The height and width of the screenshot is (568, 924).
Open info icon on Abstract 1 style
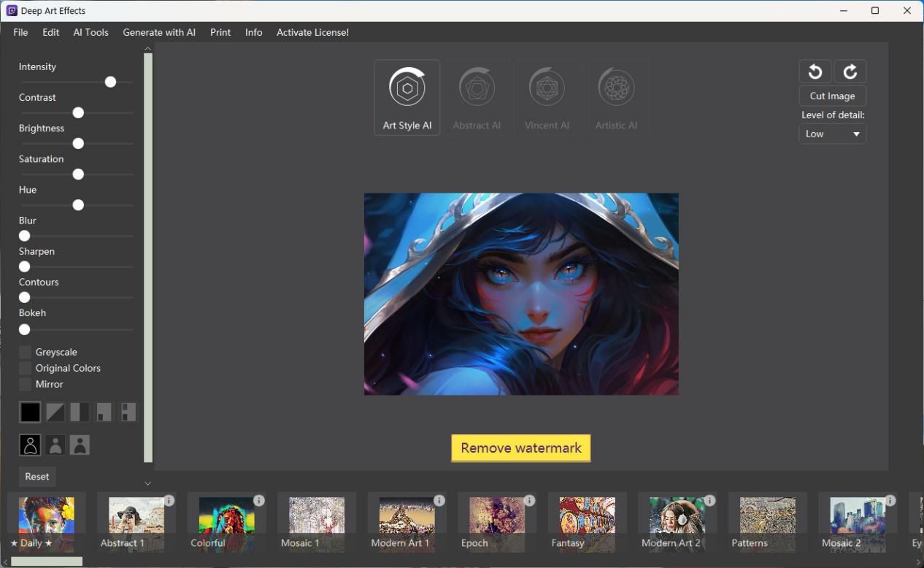[169, 500]
